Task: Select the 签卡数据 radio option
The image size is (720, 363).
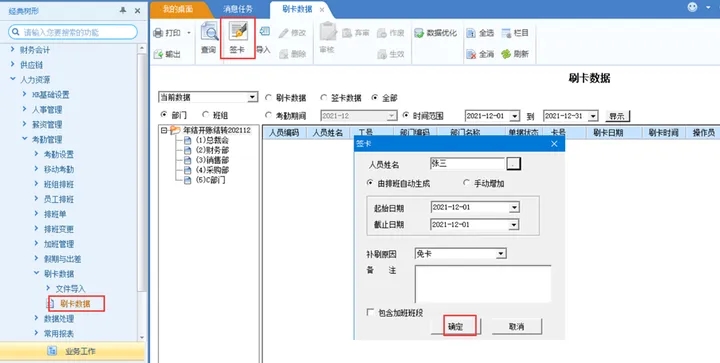Action: point(323,97)
